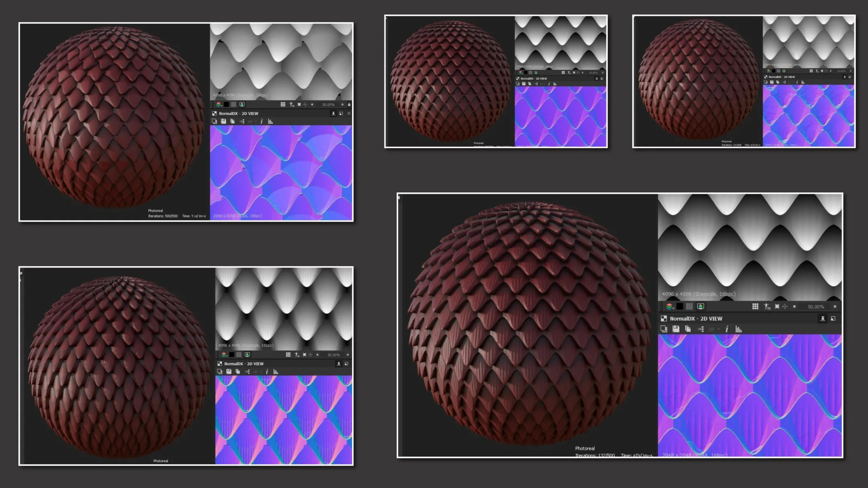Click checkerboard icon beside NormalDX in large bottom-right screenshot

pos(664,319)
